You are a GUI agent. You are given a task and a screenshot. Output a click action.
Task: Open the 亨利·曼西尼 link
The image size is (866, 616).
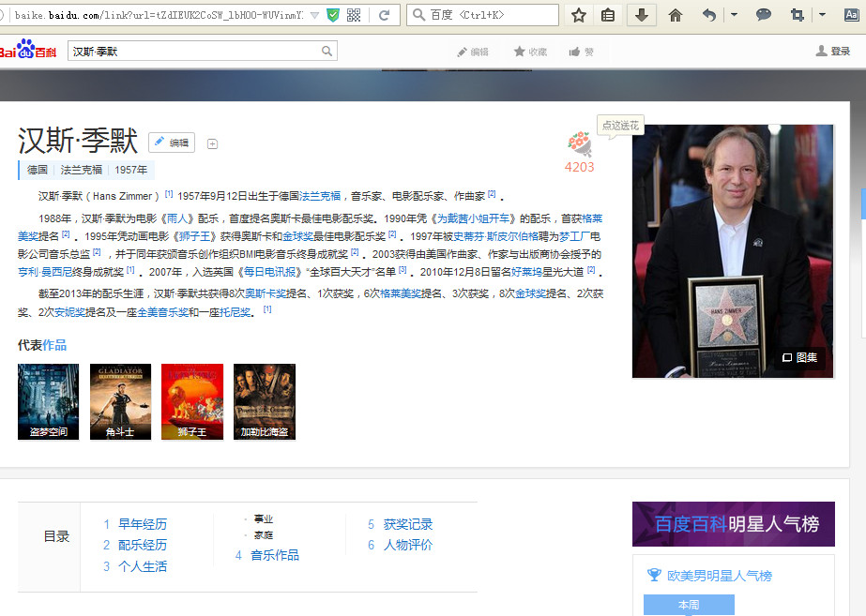44,272
